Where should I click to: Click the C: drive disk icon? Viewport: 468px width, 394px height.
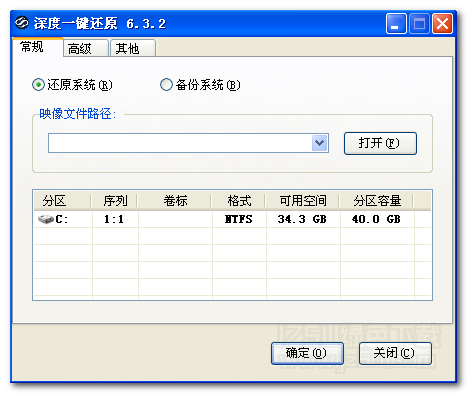(46, 219)
